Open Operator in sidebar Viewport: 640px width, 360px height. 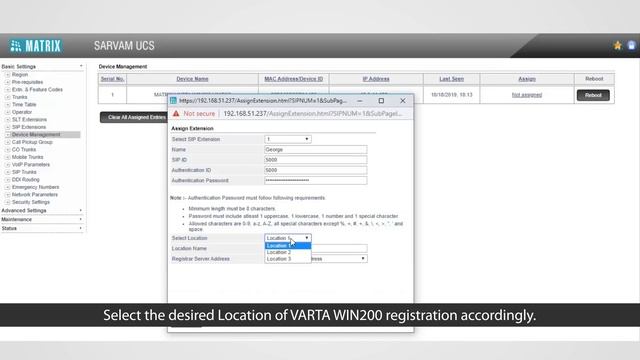(22, 112)
